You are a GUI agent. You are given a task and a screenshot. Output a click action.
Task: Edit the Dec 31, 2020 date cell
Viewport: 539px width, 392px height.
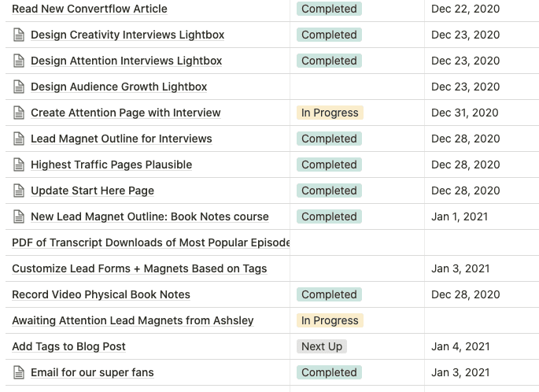click(x=464, y=113)
